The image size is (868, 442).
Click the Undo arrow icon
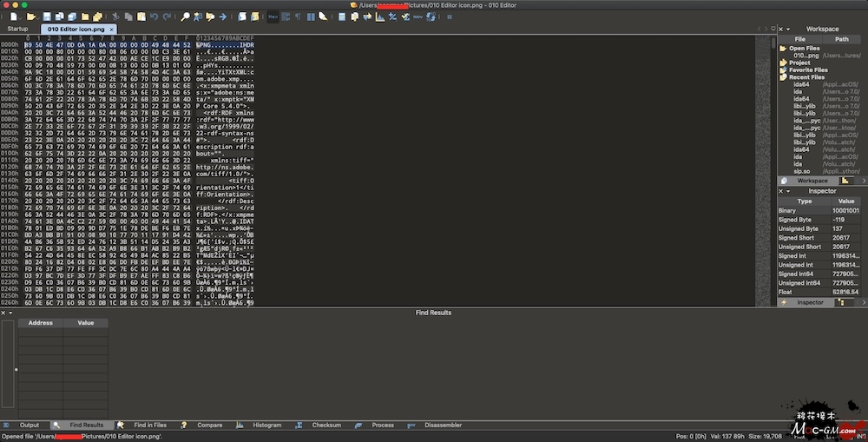point(154,16)
